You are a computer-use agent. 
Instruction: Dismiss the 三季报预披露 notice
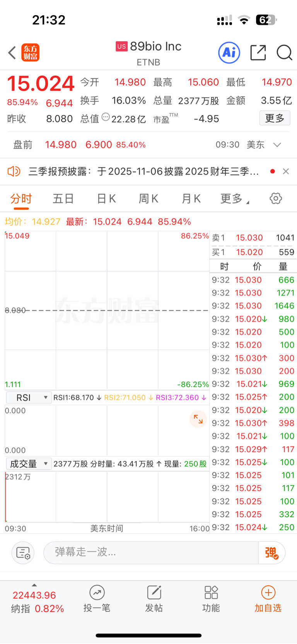[286, 171]
